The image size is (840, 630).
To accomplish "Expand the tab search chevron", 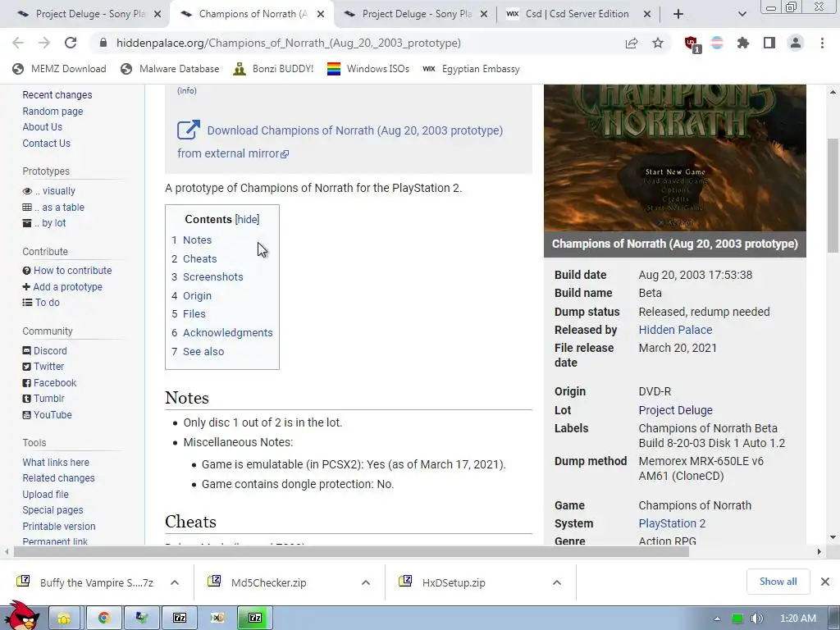I will (742, 14).
